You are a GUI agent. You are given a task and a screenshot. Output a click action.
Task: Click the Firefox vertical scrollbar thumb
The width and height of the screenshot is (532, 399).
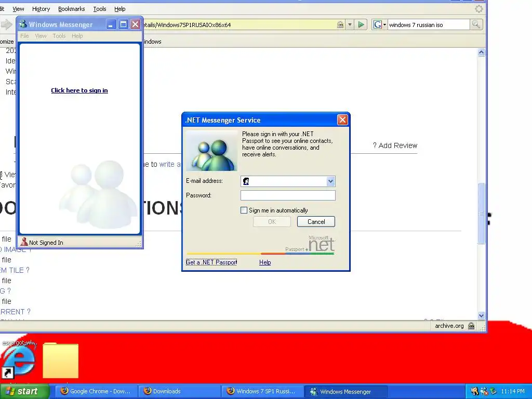481,213
